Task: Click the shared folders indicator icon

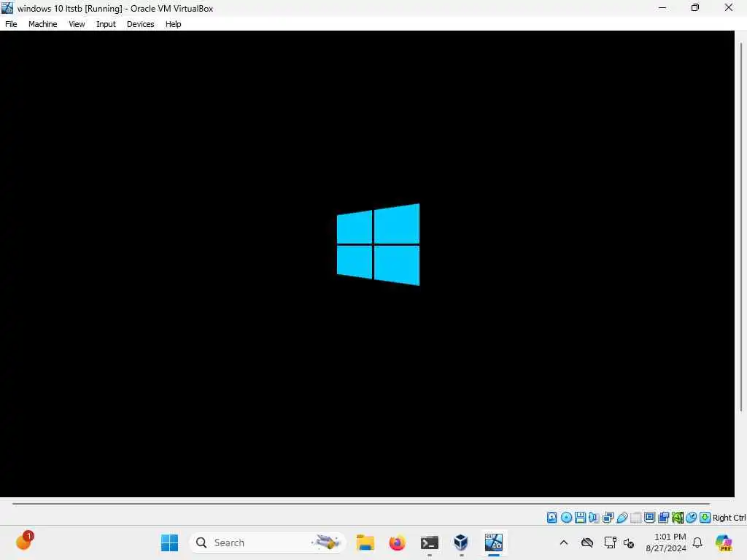Action: [x=635, y=518]
